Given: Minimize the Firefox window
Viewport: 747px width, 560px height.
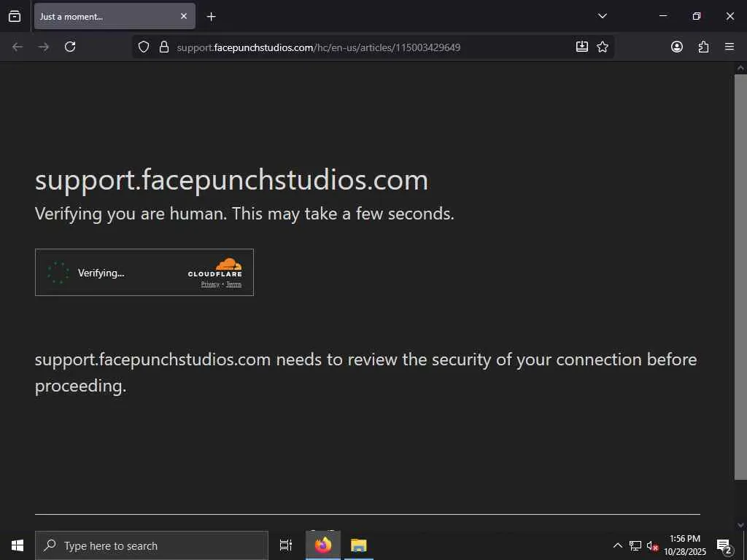Looking at the screenshot, I should point(662,16).
